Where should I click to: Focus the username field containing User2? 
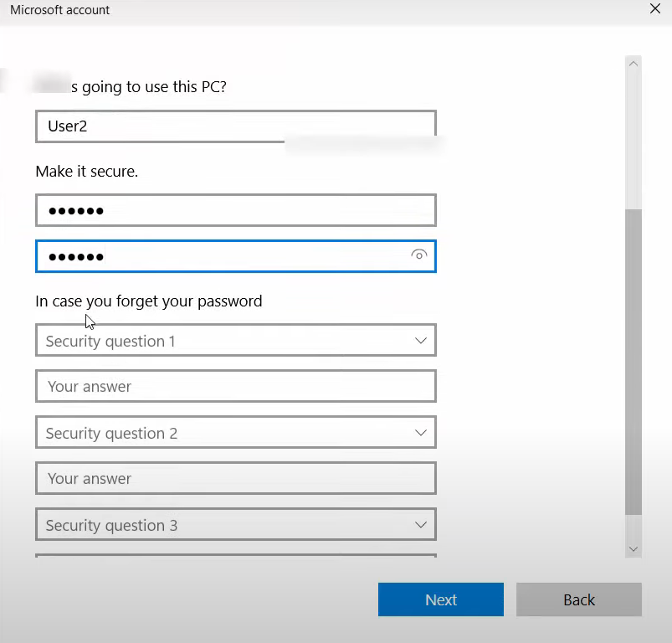[235, 126]
